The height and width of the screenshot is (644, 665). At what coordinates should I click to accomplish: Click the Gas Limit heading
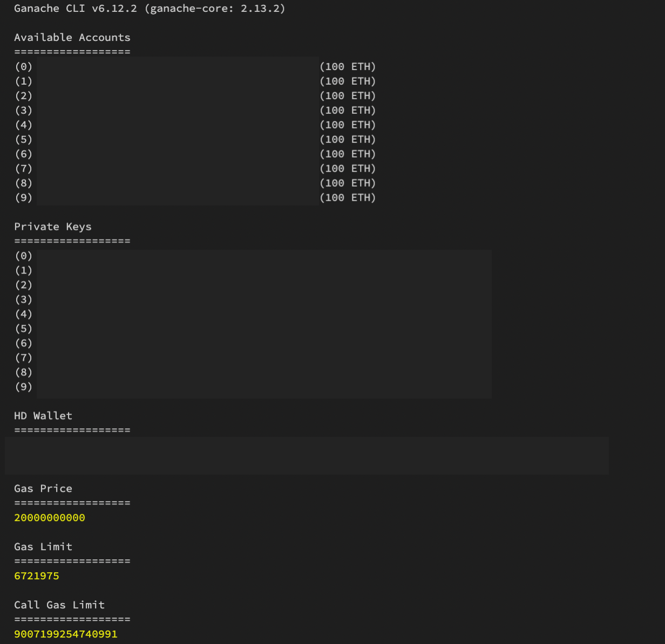click(x=43, y=547)
